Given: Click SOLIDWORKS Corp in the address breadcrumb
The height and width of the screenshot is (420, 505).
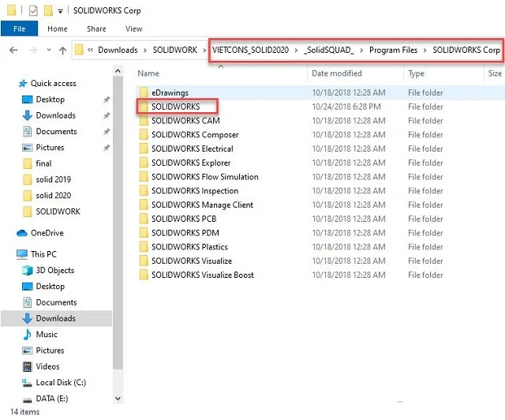Looking at the screenshot, I should click(x=466, y=50).
